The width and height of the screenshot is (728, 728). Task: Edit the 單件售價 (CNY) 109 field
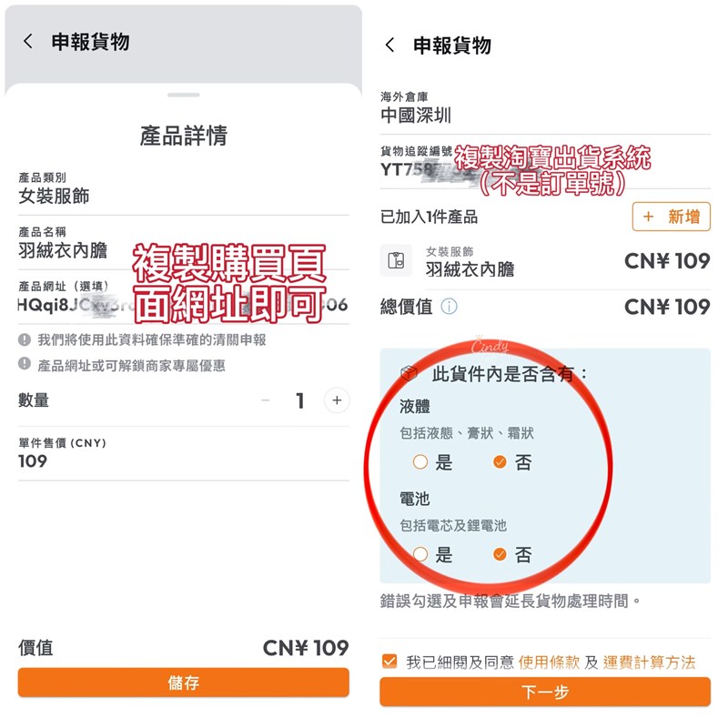pos(184,454)
